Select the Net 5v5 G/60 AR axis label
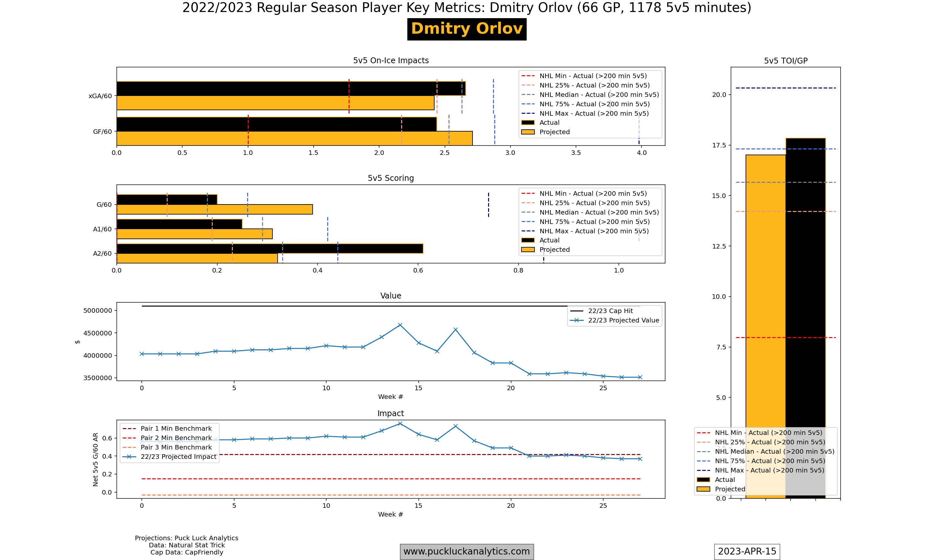Screen dimensions: 934x560 [x=96, y=459]
